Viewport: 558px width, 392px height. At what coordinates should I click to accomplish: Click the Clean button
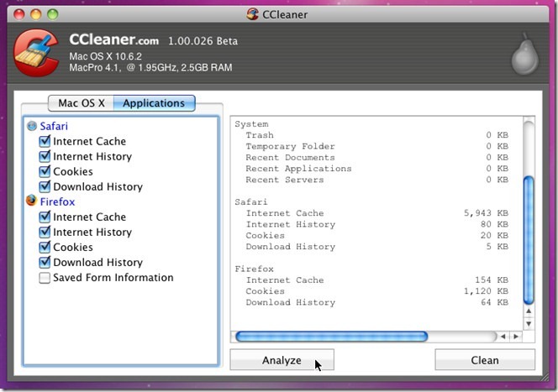(485, 359)
